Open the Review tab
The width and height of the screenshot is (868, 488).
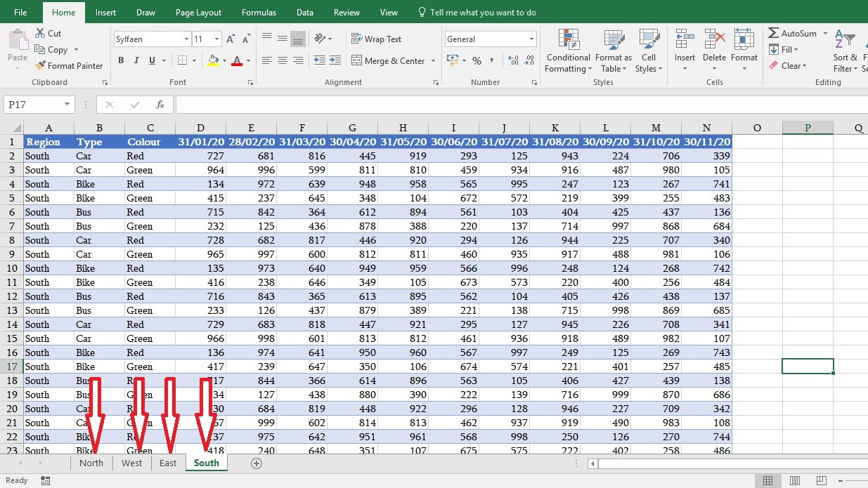point(346,13)
